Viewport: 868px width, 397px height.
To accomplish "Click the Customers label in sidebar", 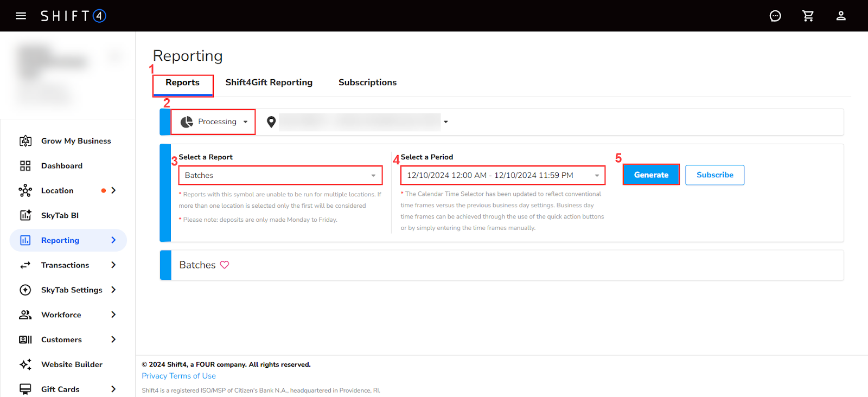I will point(61,340).
